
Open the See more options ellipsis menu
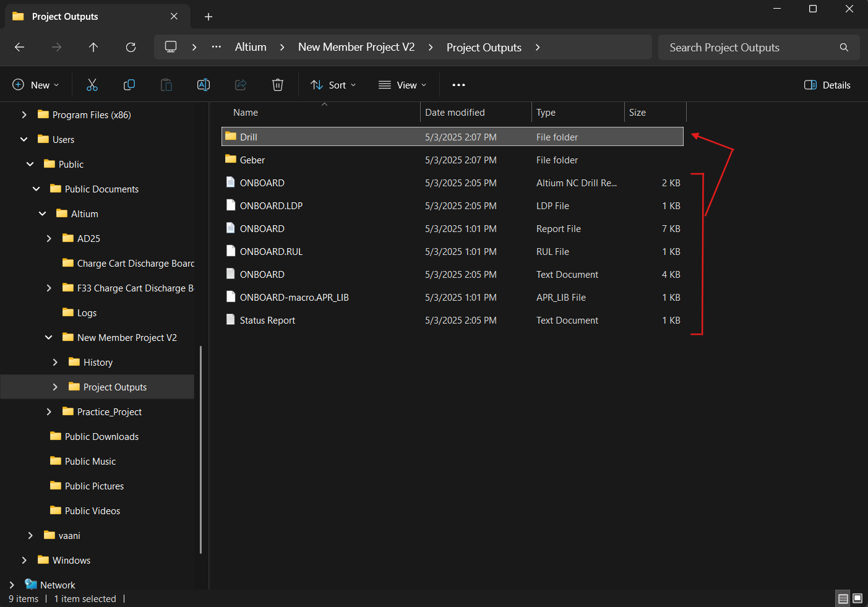[458, 85]
